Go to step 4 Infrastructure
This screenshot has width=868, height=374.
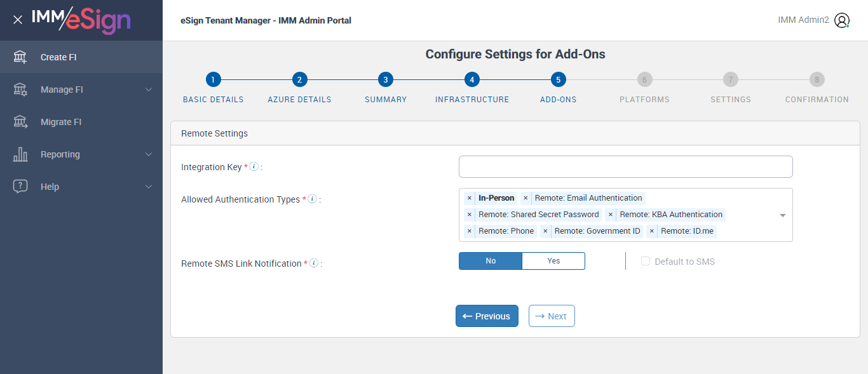(471, 79)
